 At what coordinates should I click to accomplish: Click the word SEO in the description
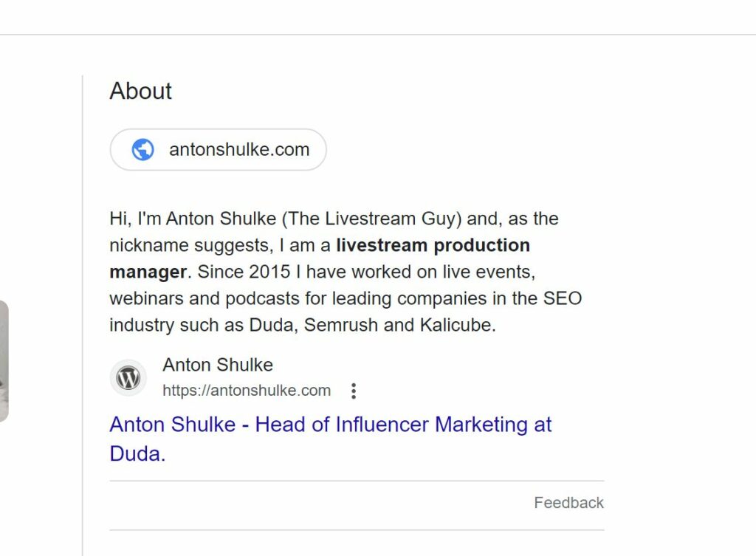[x=562, y=298]
